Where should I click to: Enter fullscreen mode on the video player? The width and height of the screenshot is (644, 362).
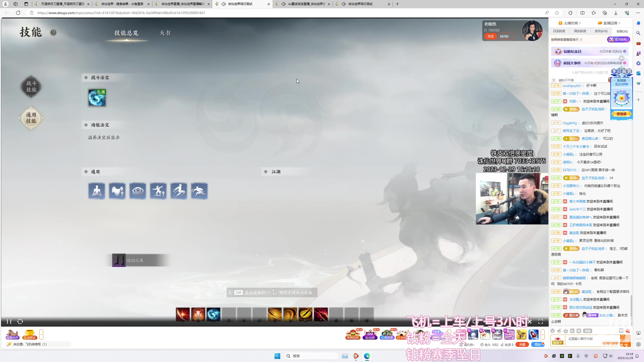(540, 322)
